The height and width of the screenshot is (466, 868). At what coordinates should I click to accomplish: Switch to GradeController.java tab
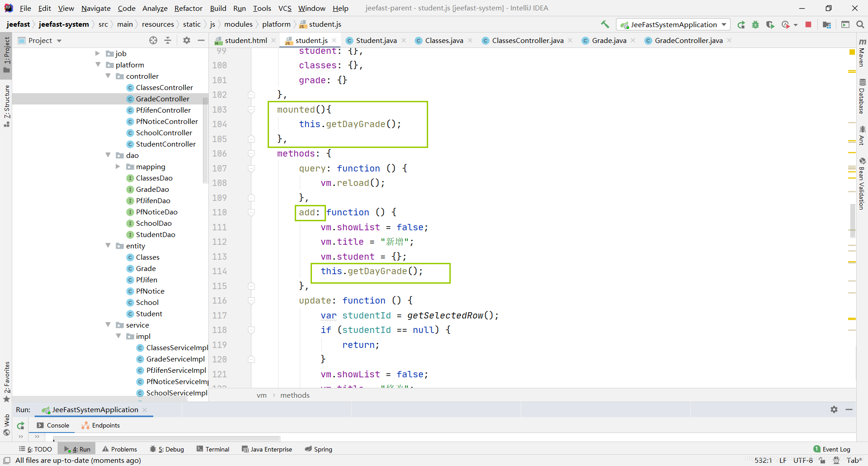688,40
